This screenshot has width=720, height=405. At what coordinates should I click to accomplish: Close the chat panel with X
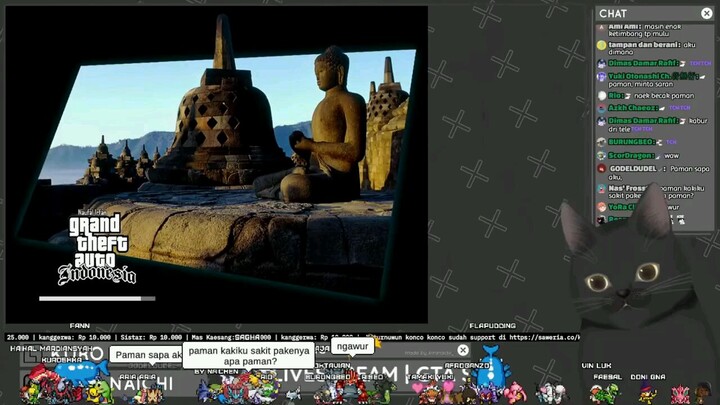click(707, 13)
